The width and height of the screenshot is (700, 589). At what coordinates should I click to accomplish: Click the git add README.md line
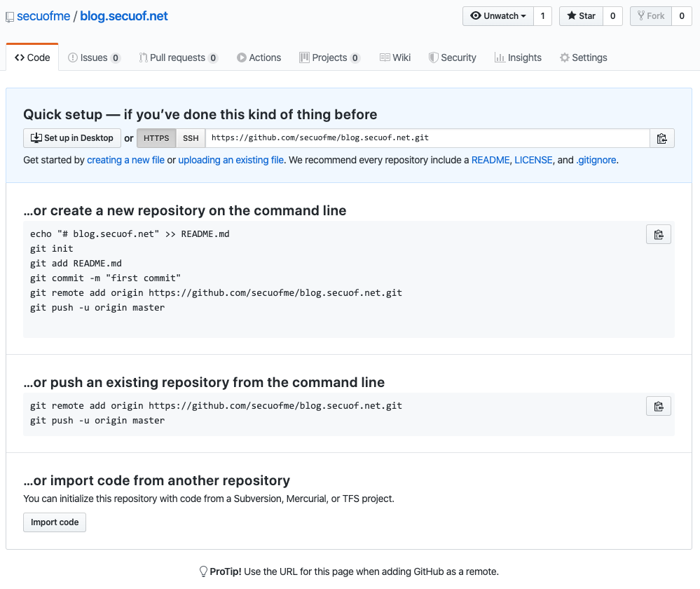tap(76, 264)
